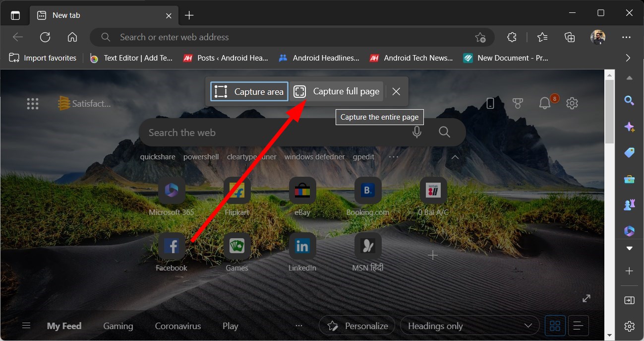
Task: Open sidebar settings gear
Action: [x=629, y=326]
